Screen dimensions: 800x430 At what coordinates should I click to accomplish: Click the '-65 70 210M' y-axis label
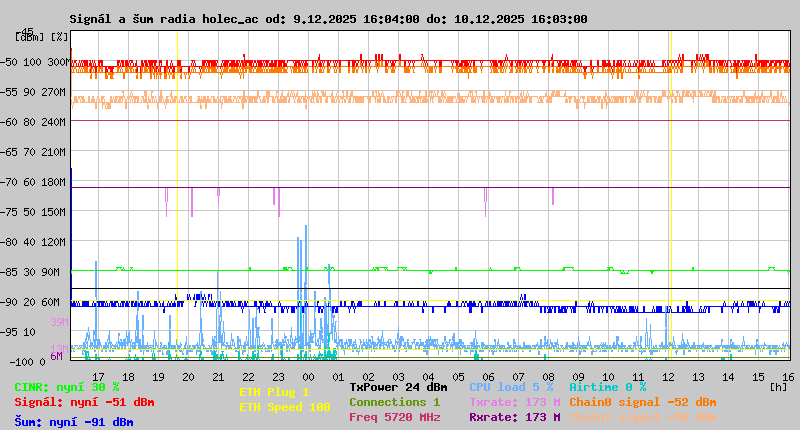35,152
